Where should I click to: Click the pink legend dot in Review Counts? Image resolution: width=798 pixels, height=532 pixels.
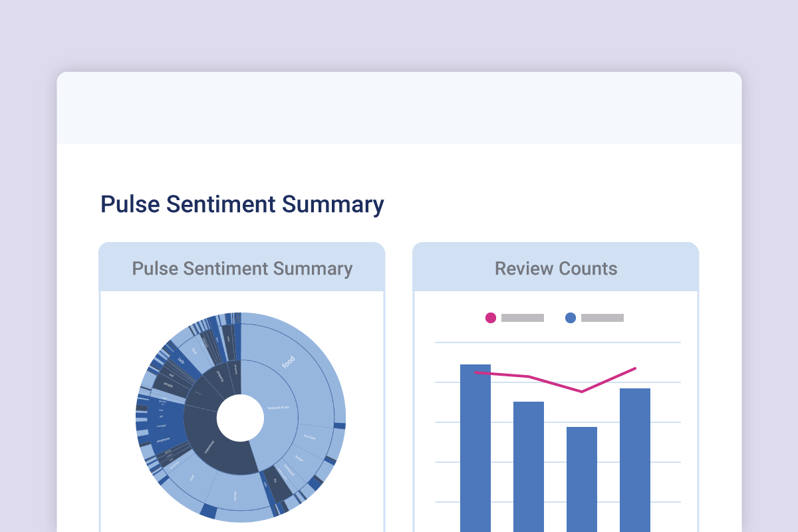click(491, 318)
